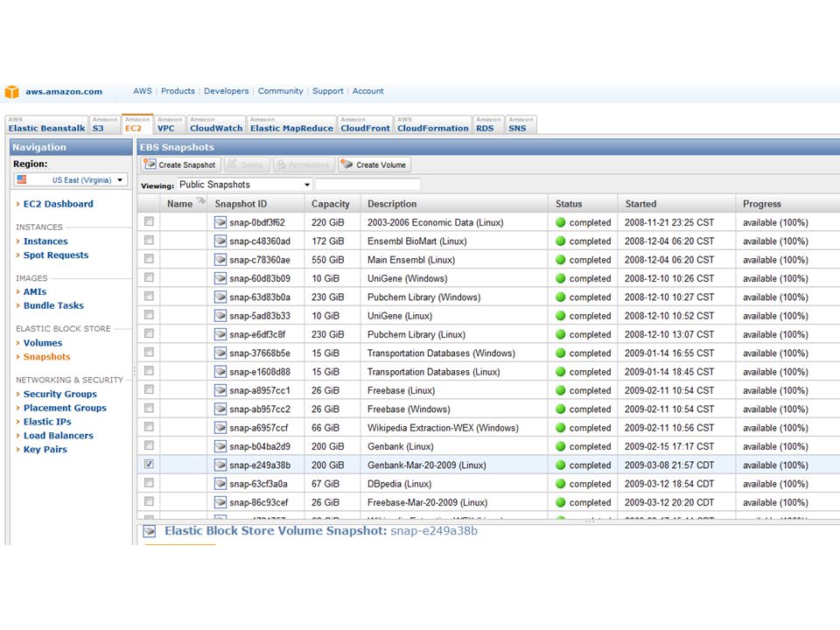
Task: Click snapshot icon for snap-86c93cef
Action: tap(220, 502)
